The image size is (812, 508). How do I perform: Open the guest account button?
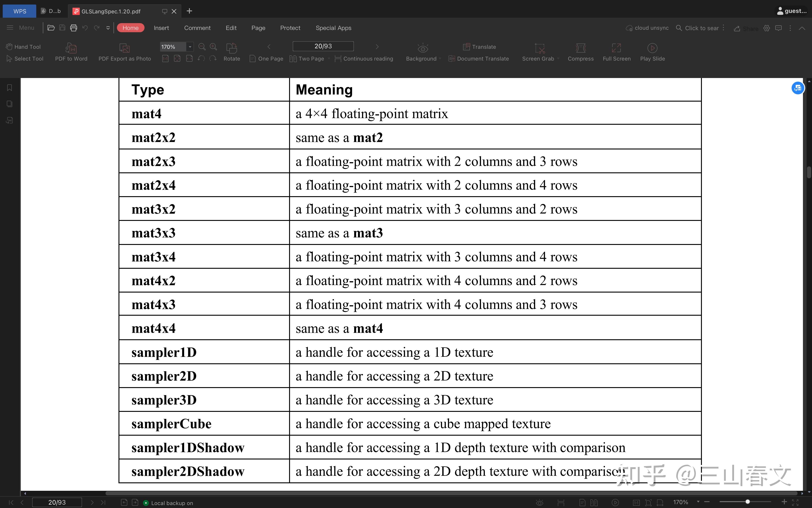pos(792,11)
